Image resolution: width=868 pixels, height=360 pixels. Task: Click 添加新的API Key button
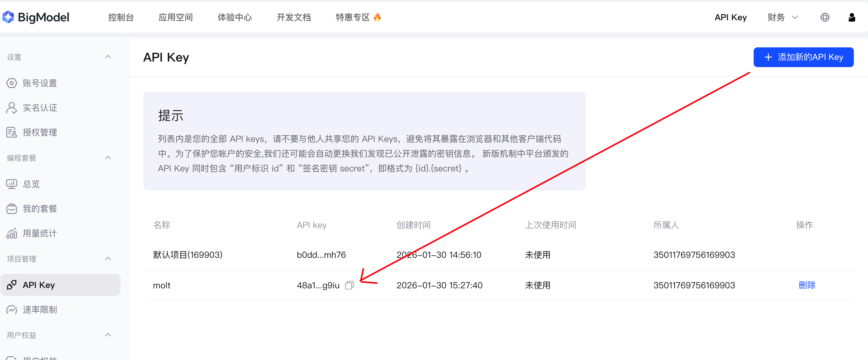point(803,57)
